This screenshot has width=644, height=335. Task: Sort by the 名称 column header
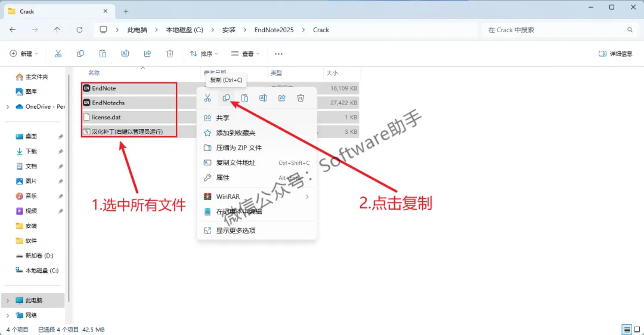tap(94, 73)
